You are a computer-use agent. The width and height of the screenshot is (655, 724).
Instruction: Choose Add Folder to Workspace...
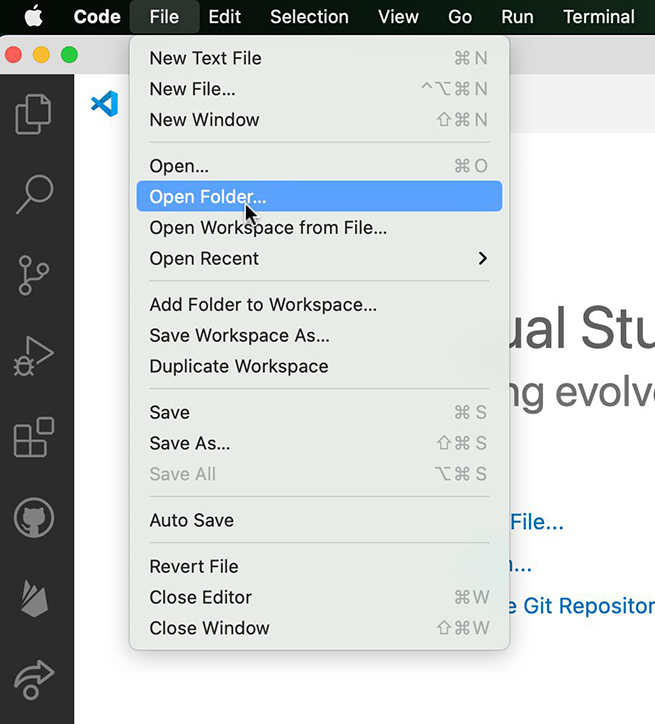319,304
